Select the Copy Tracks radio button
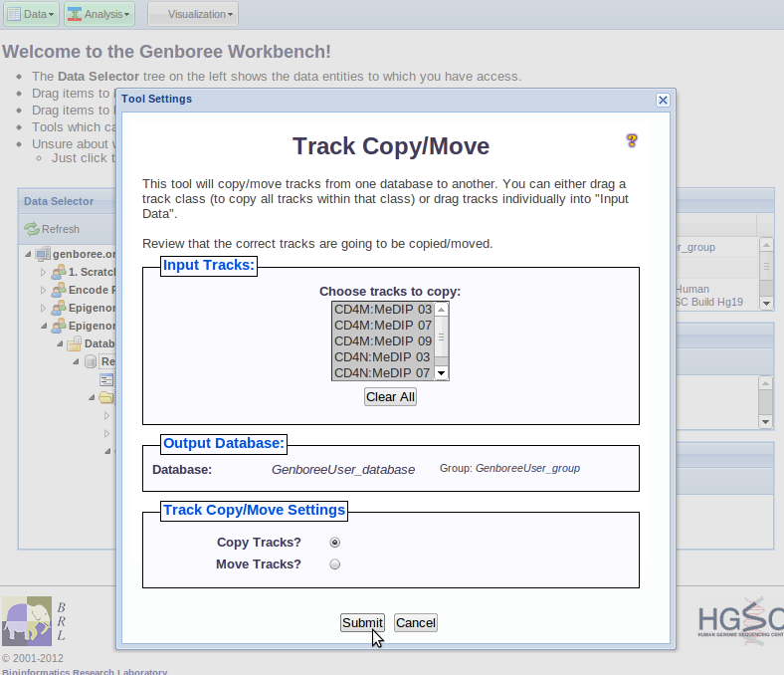Screen dimensions: 784x675 click(334, 543)
